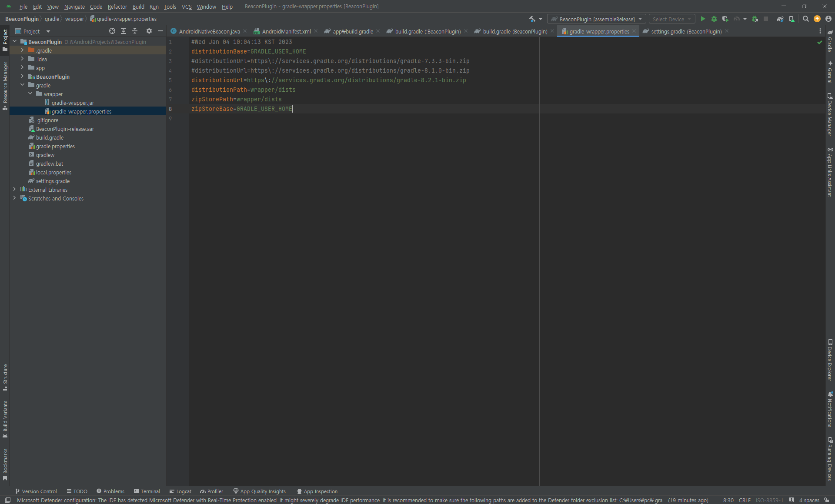
Task: Click Collapse All icon in Project panel
Action: pyautogui.click(x=135, y=31)
